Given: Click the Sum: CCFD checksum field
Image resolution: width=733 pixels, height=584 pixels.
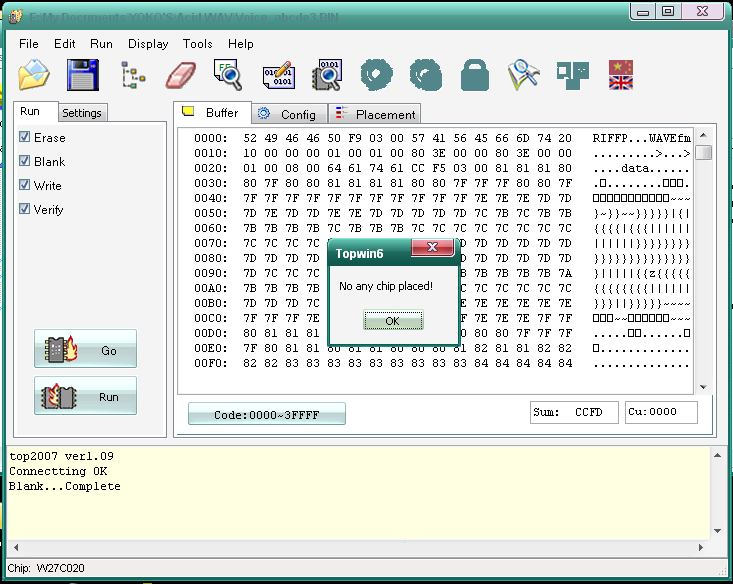Looking at the screenshot, I should (574, 412).
